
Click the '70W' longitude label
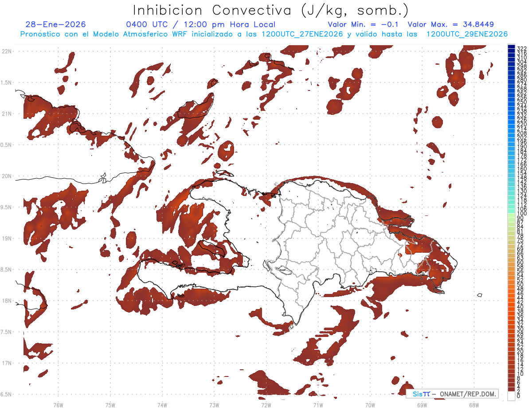point(370,405)
